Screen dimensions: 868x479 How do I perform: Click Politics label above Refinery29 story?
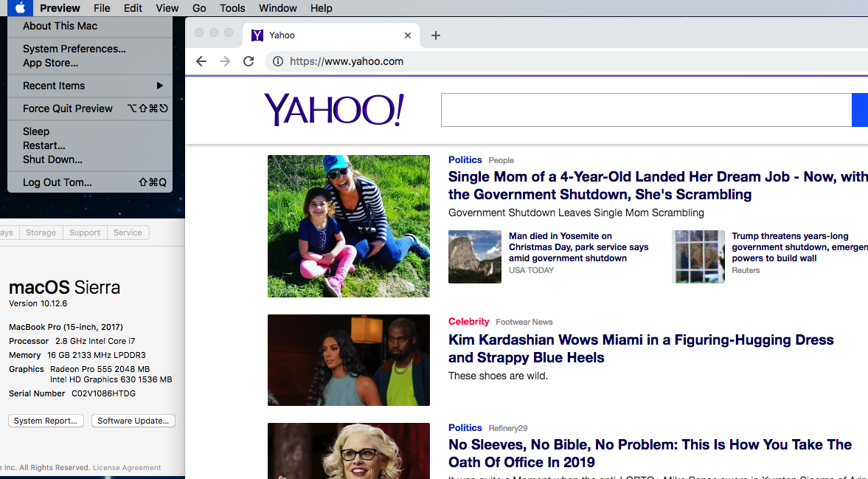point(465,428)
